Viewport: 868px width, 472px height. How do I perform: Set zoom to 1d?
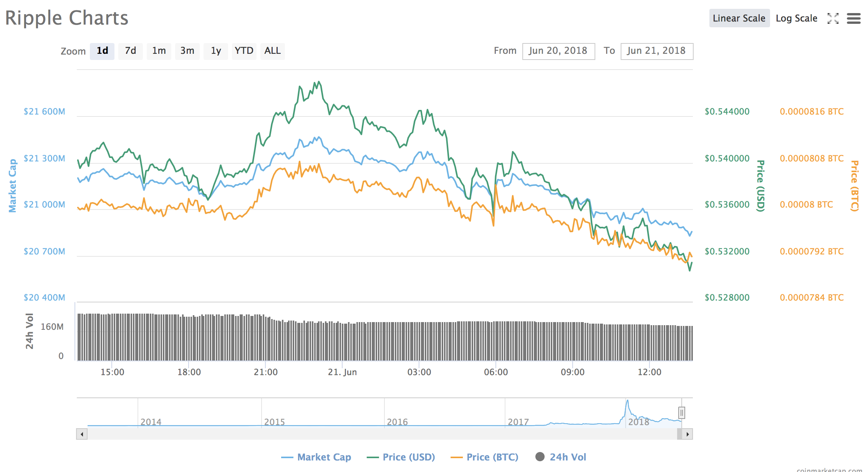pyautogui.click(x=102, y=51)
